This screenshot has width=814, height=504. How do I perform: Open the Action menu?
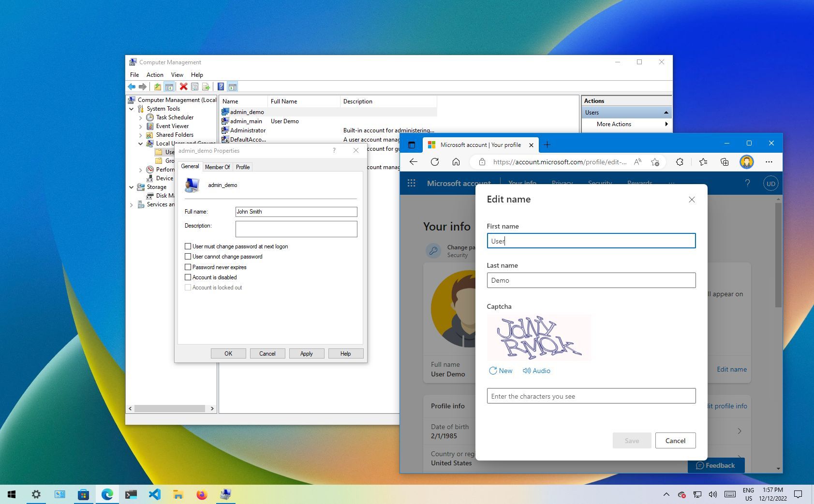154,74
